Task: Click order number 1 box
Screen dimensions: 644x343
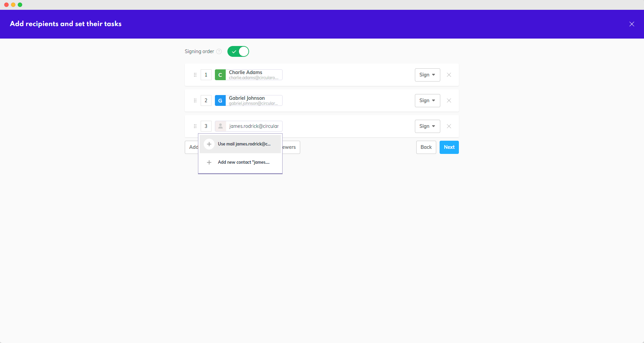Action: (x=206, y=75)
